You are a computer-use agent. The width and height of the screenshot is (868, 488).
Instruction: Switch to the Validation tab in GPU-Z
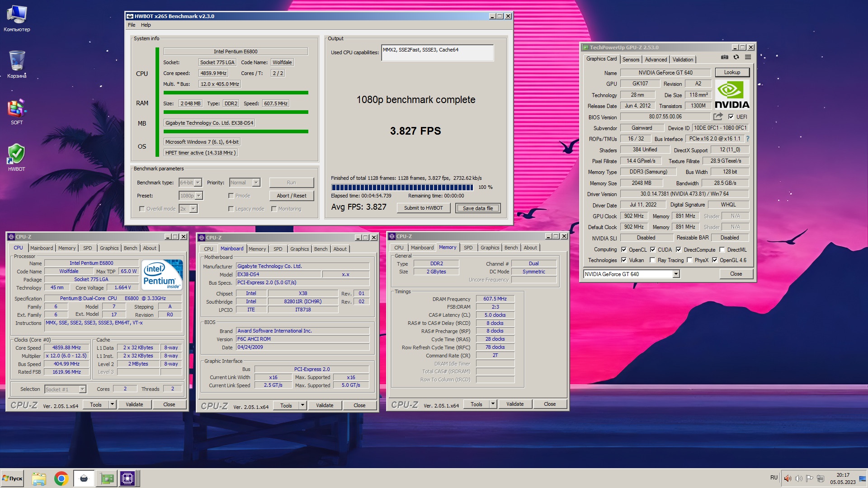tap(683, 60)
